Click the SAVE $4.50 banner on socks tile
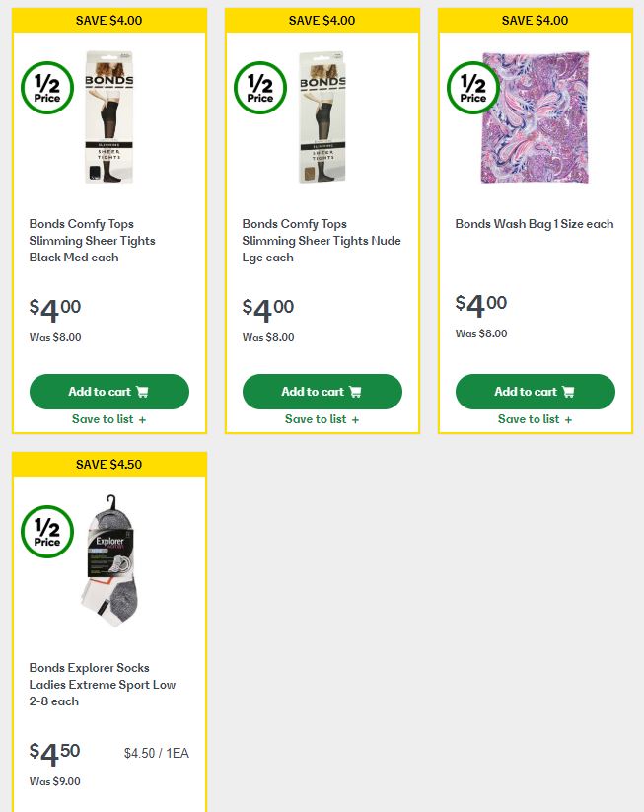The height and width of the screenshot is (812, 644). (x=108, y=464)
